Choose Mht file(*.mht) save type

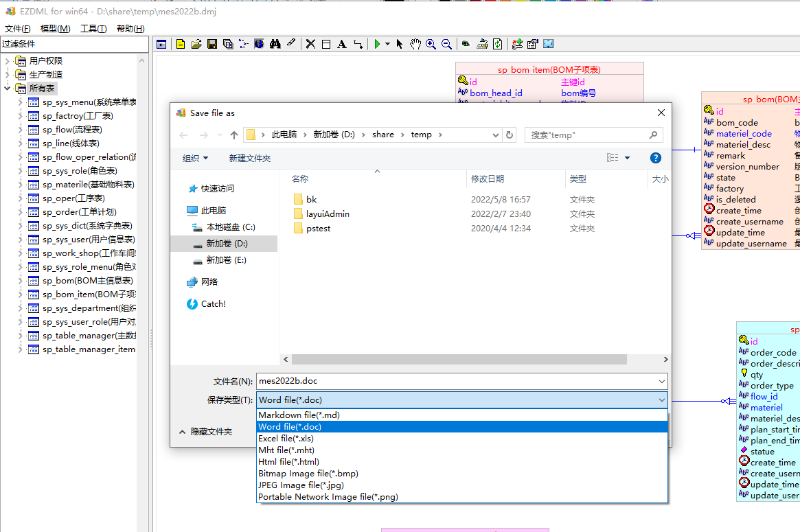pyautogui.click(x=461, y=450)
